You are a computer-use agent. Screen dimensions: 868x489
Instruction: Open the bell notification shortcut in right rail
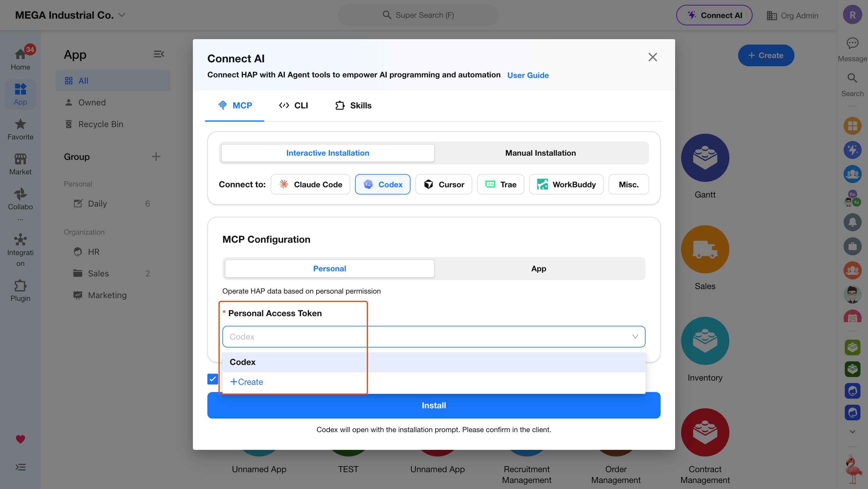(852, 222)
